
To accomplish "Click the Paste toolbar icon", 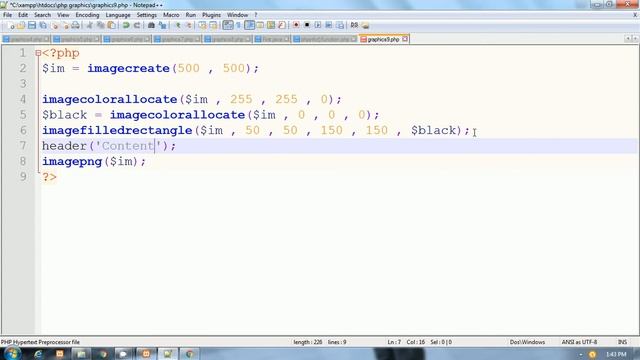I will (x=111, y=25).
